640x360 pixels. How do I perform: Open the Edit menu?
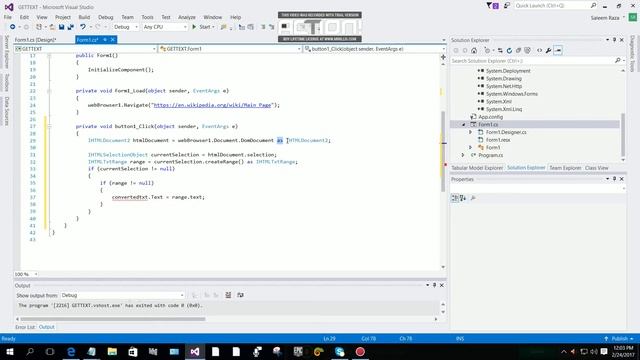[x=24, y=17]
